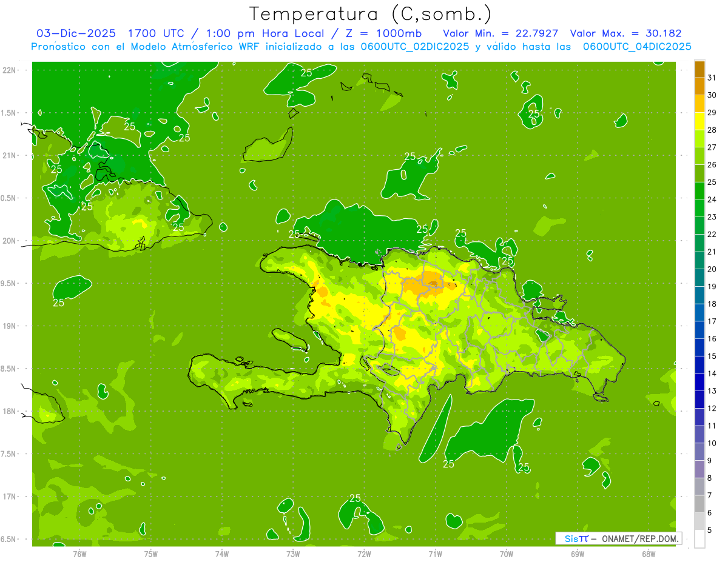Viewport: 728px width, 562px height.
Task: Click the yellow legend swatch between 28 and 29
Action: (x=699, y=121)
